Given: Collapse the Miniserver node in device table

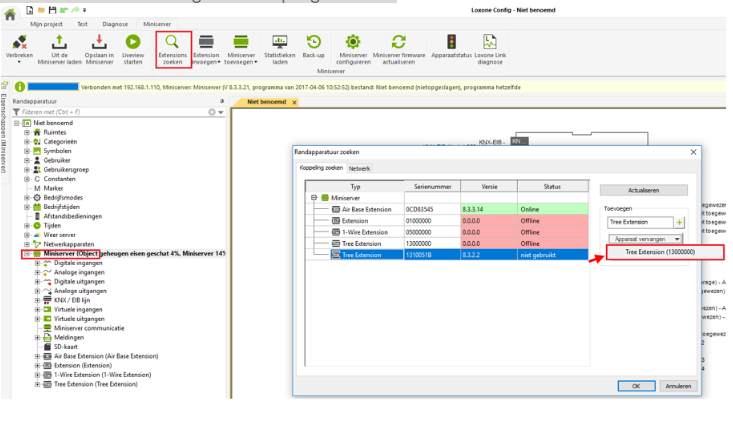Looking at the screenshot, I should [x=315, y=198].
